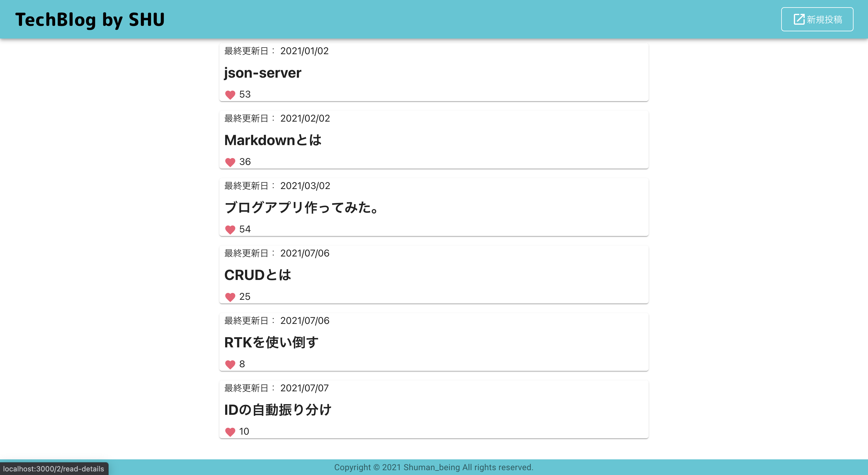Viewport: 868px width, 475px height.
Task: Open the IDの自動振り分け post
Action: click(278, 410)
